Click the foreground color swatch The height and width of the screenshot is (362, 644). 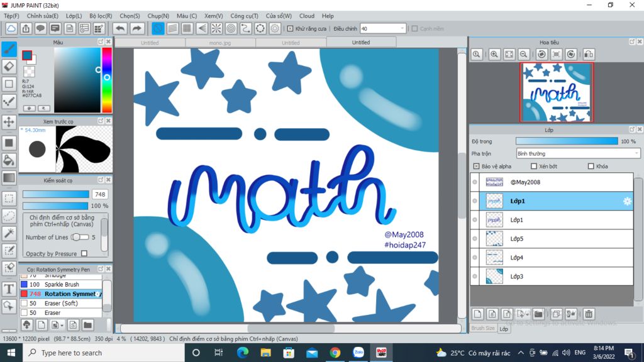[27, 55]
